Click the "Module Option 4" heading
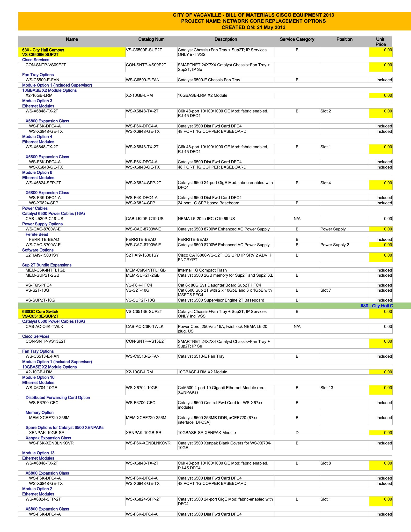This screenshot has height=532, width=411. 37,137
